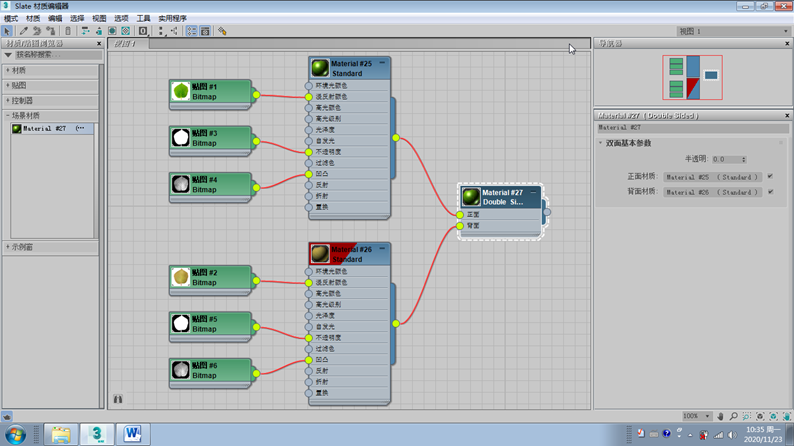This screenshot has height=446, width=794.
Task: Click 半透明 value field 0.0
Action: coord(726,159)
